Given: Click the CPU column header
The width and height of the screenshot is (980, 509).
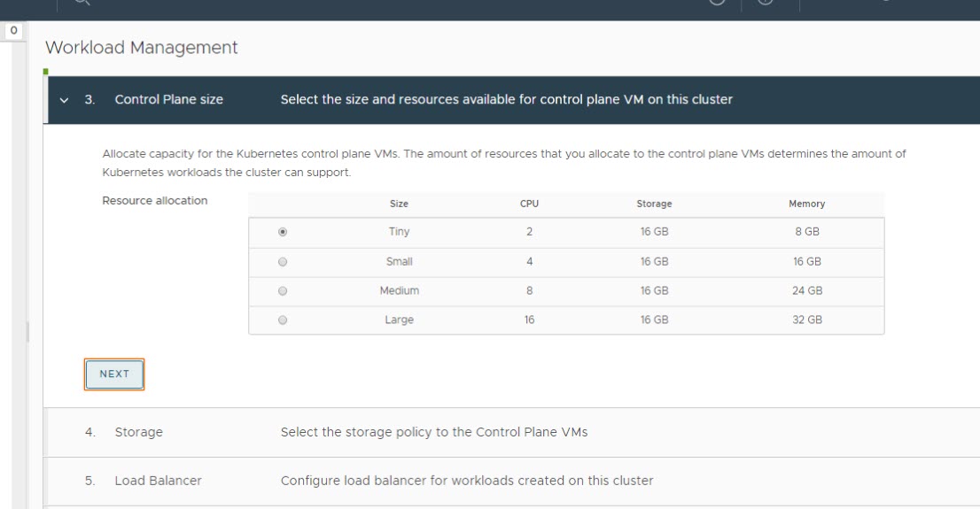Looking at the screenshot, I should pos(529,204).
